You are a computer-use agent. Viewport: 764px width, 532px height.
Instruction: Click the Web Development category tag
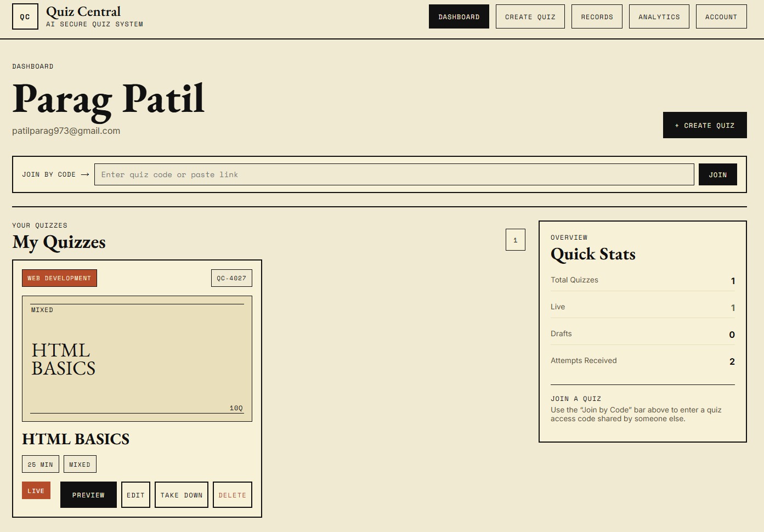tap(59, 278)
